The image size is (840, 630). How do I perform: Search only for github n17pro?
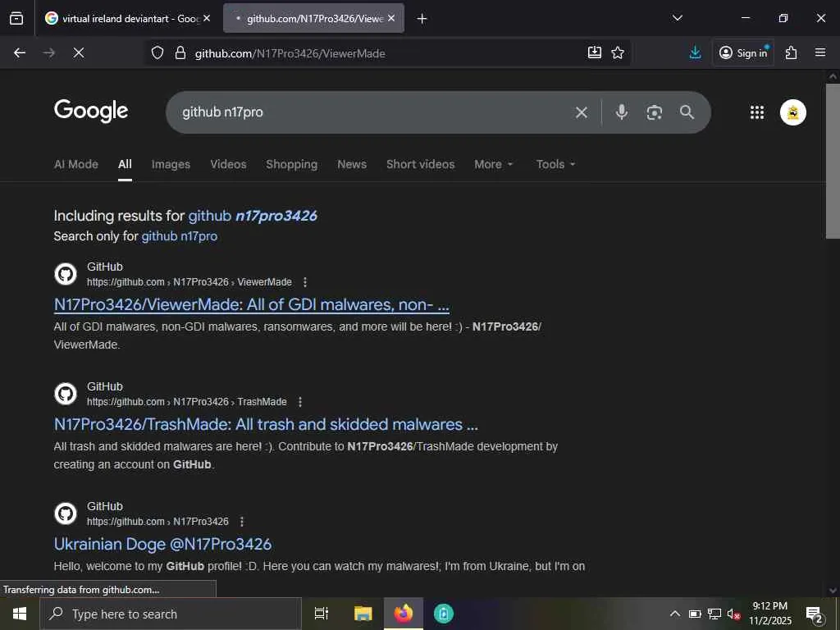pyautogui.click(x=179, y=236)
